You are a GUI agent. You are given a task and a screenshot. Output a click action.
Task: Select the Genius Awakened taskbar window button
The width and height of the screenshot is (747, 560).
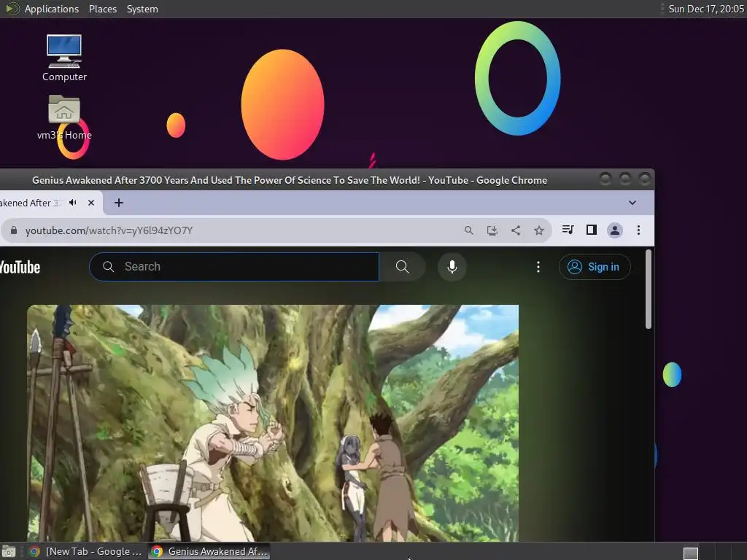tap(209, 551)
